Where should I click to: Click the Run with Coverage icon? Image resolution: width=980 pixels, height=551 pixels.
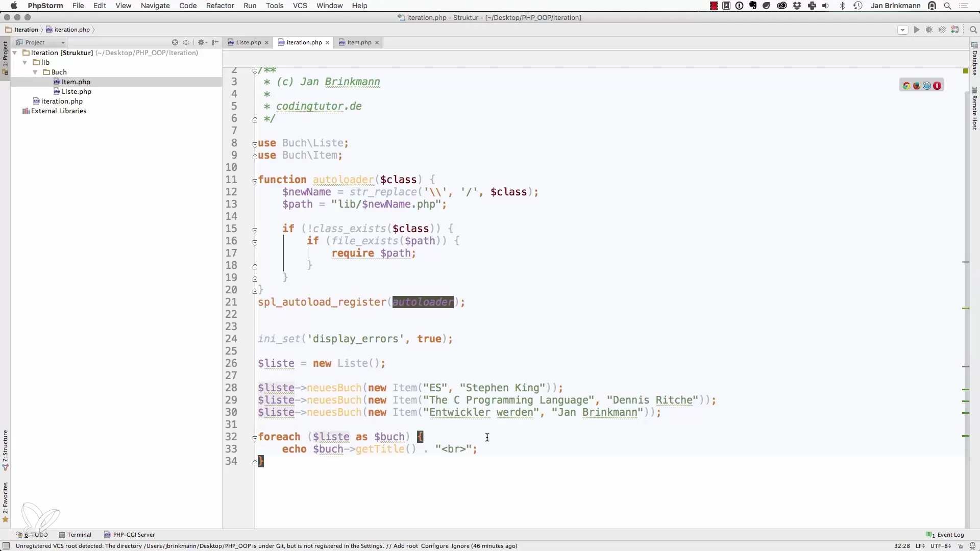tap(942, 30)
